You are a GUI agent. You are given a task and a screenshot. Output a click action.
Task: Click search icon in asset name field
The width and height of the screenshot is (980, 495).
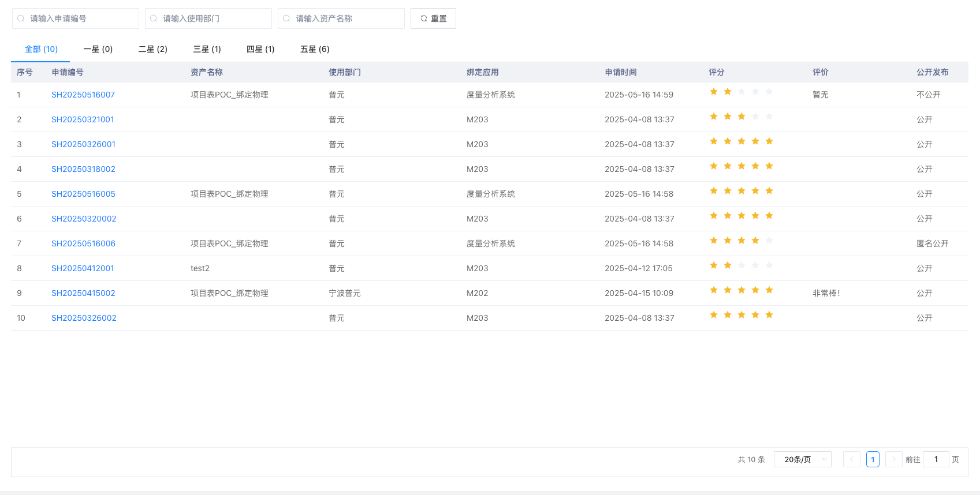pos(286,18)
